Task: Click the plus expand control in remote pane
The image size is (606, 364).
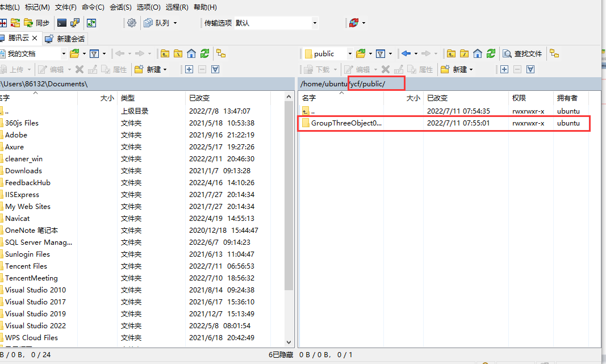Action: tap(504, 69)
